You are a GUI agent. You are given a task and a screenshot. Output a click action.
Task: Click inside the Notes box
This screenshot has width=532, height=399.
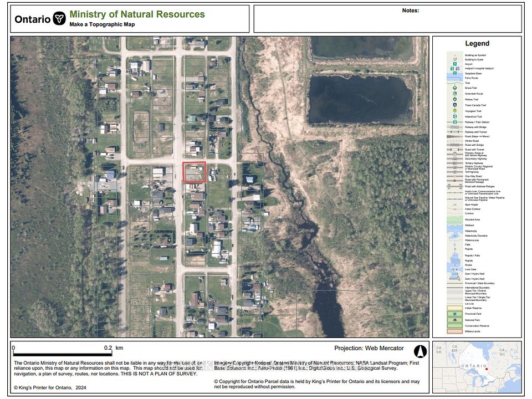(387, 19)
